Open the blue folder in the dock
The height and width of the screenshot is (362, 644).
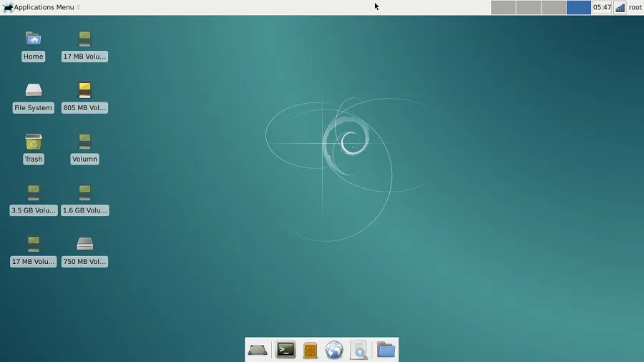tap(386, 350)
